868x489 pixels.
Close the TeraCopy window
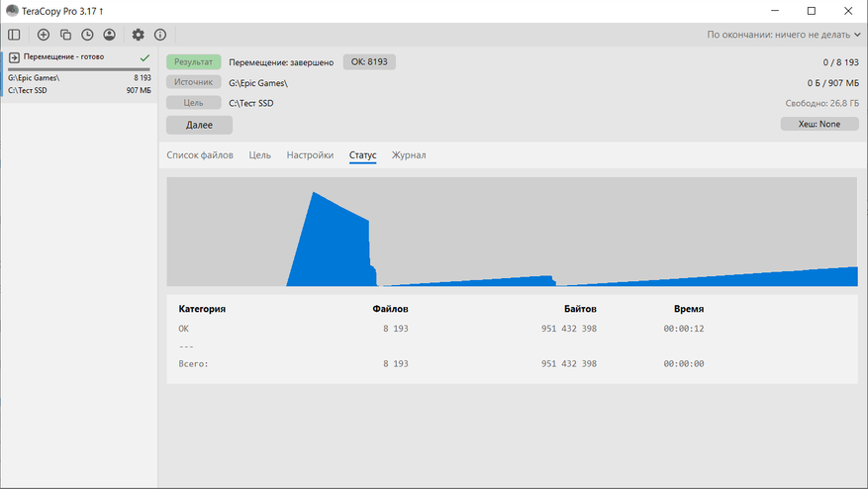[x=848, y=11]
